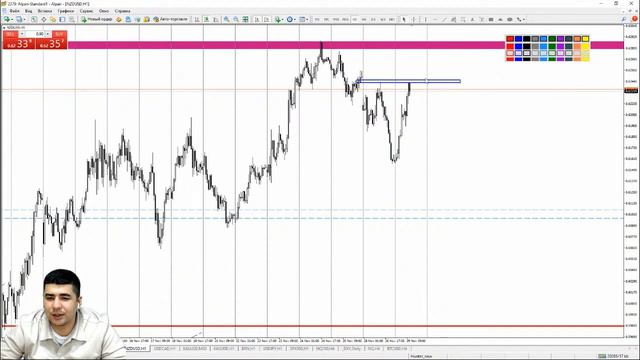Viewport: 640px width, 360px height.
Task: Zoom in on the chart
Action: coord(226,19)
